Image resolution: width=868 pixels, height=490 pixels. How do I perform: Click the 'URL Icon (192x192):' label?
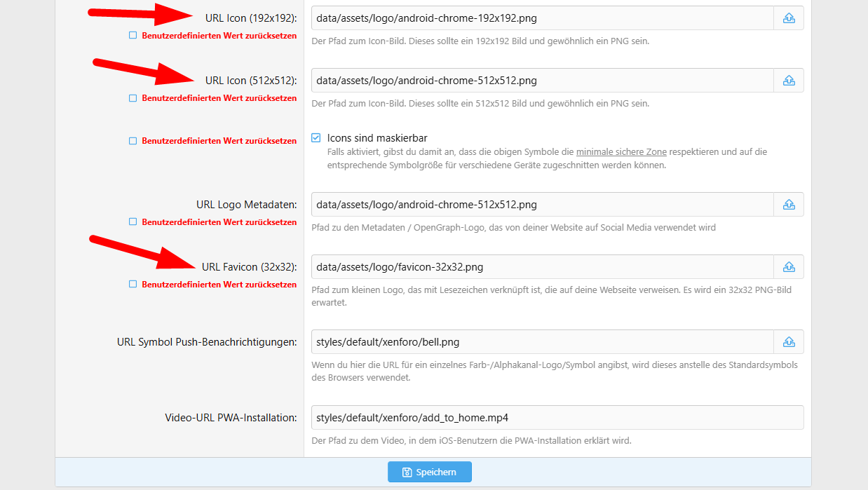pos(251,18)
